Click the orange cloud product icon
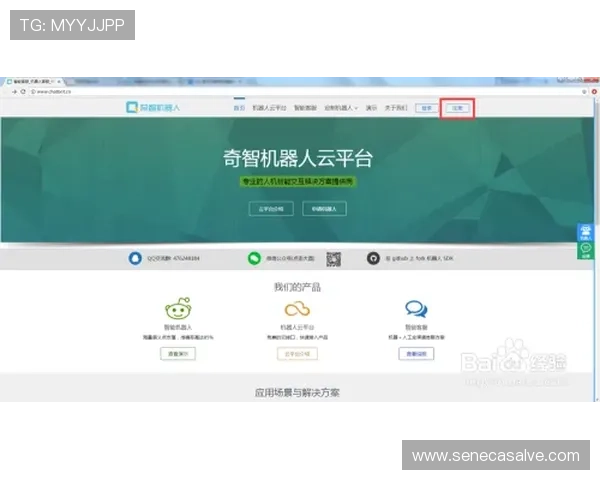The height and width of the screenshot is (480, 600). [x=297, y=309]
